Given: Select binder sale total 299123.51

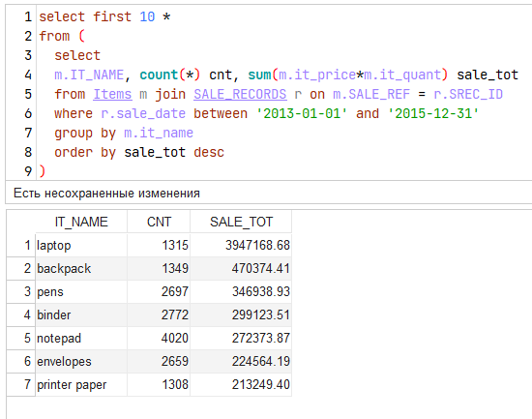Looking at the screenshot, I should point(241,314).
